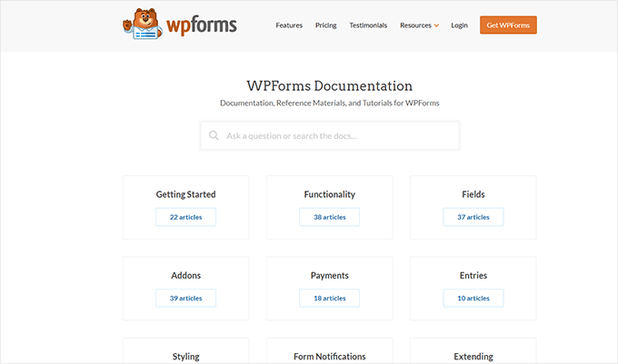Go to the Pricing page
This screenshot has width=618, height=364.
point(325,25)
